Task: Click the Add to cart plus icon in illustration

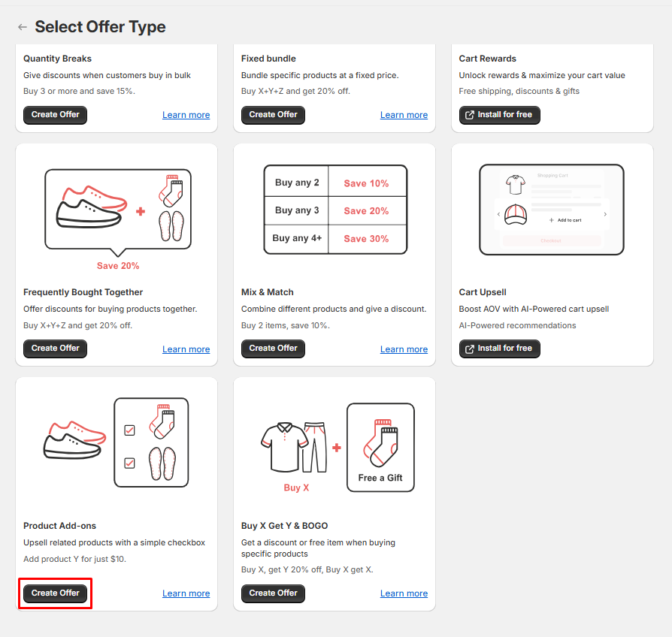Action: [x=551, y=220]
